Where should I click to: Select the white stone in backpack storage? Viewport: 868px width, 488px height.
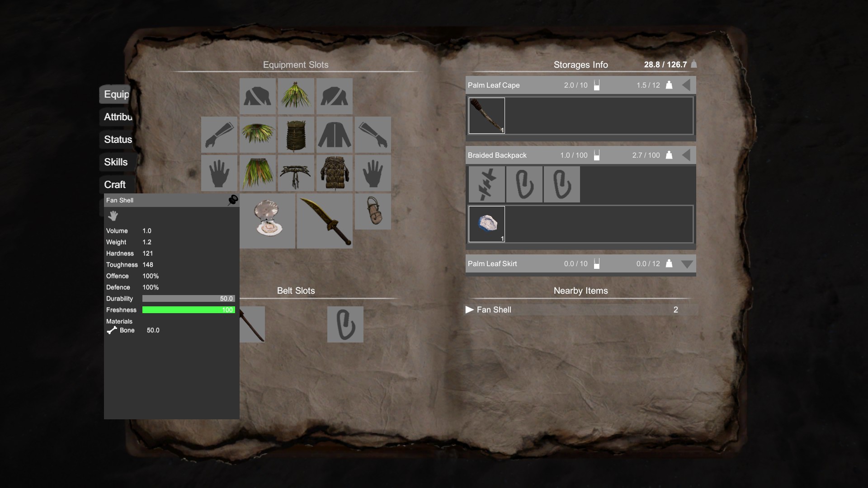[x=486, y=224]
